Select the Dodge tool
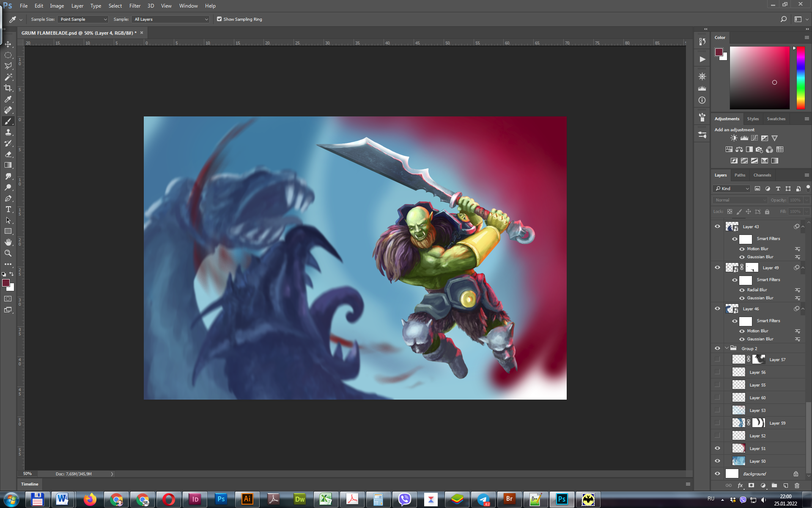This screenshot has height=508, width=812. (8, 187)
